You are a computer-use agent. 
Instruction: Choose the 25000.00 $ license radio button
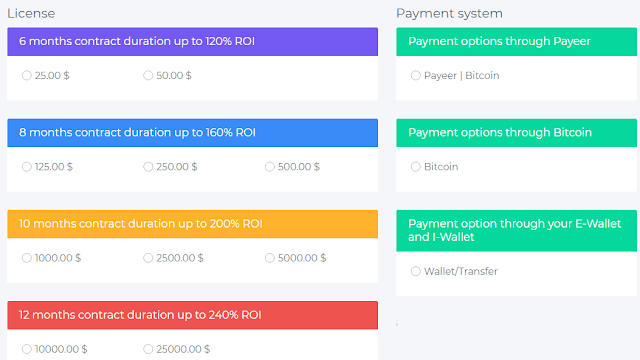pyautogui.click(x=148, y=349)
